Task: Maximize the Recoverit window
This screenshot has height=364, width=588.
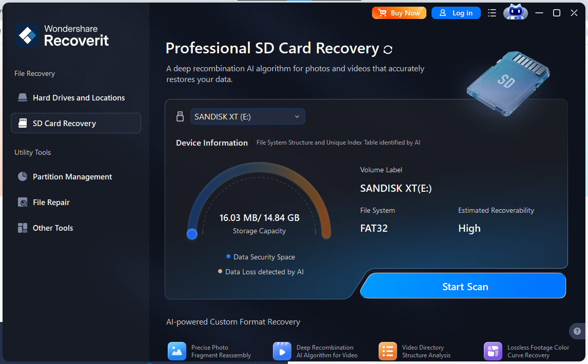Action: [557, 13]
